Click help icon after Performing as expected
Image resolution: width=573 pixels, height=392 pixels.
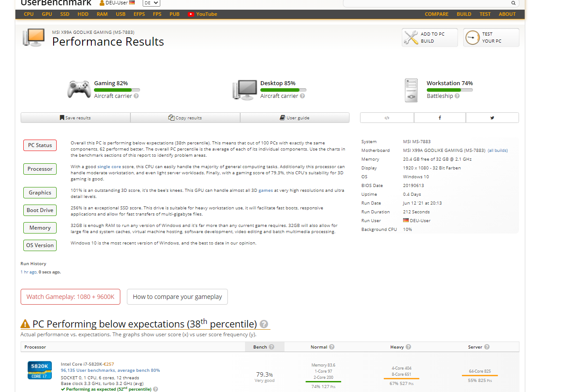tap(155, 389)
